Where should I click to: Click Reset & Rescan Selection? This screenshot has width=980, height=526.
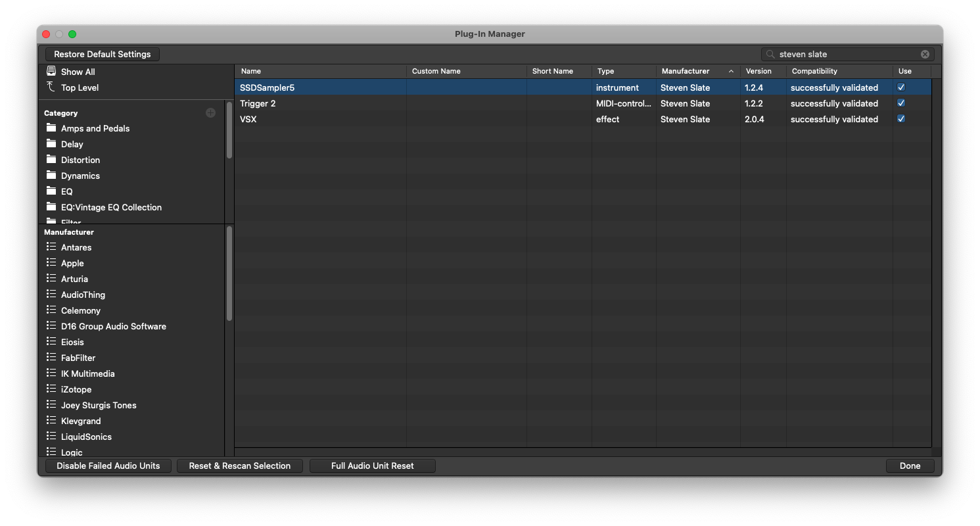pos(240,466)
